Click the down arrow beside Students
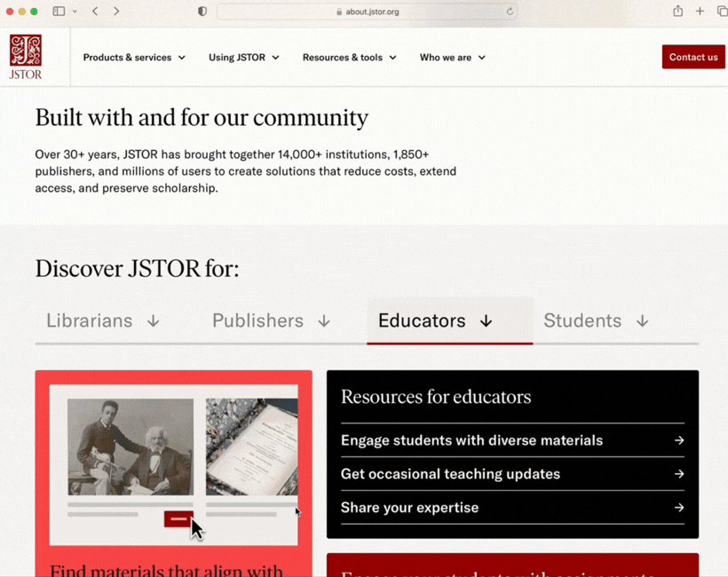Viewport: 728px width, 577px height. coord(642,321)
